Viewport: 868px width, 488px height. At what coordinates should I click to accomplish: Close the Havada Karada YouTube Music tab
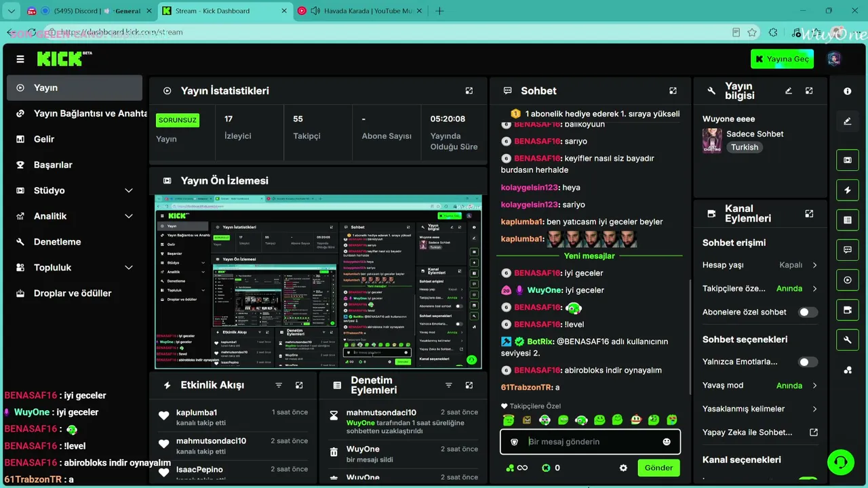point(420,11)
